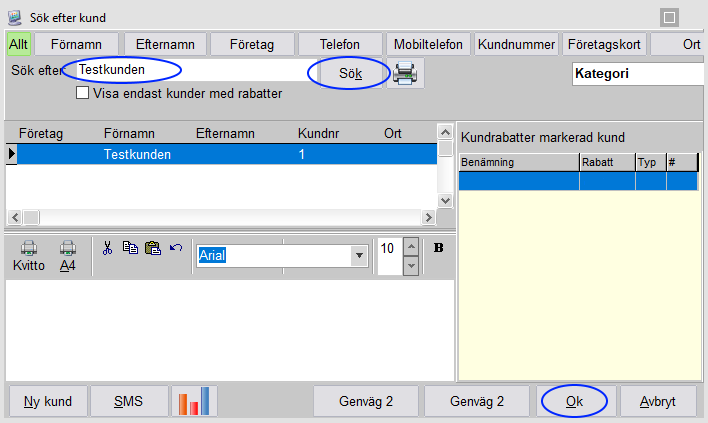Print on A4 using the A4 icon

point(68,257)
